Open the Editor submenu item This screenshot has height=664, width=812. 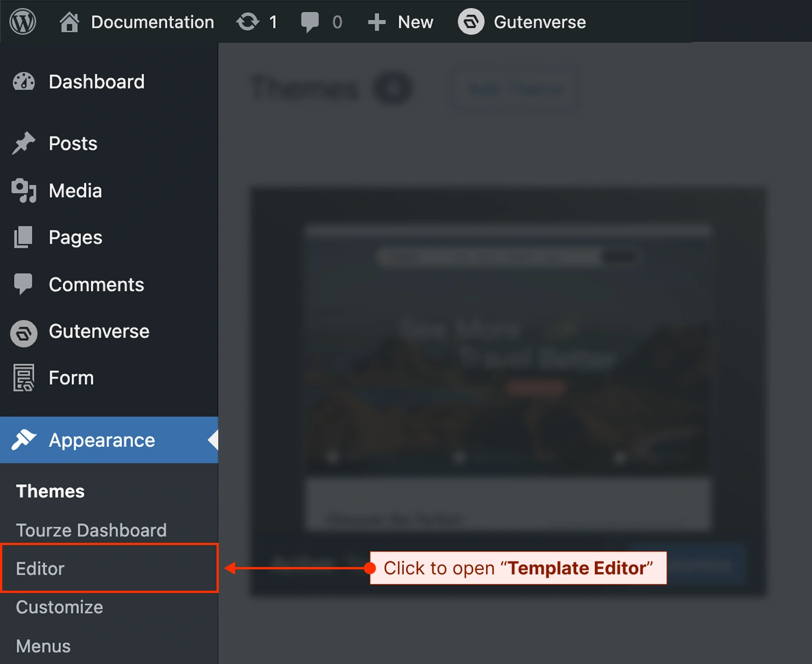pyautogui.click(x=41, y=568)
